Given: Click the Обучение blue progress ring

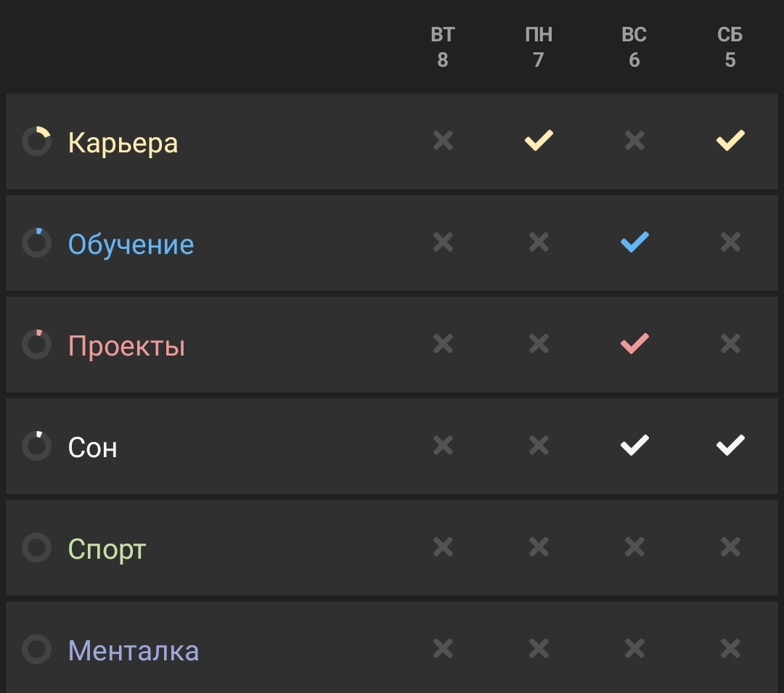Looking at the screenshot, I should 36,243.
